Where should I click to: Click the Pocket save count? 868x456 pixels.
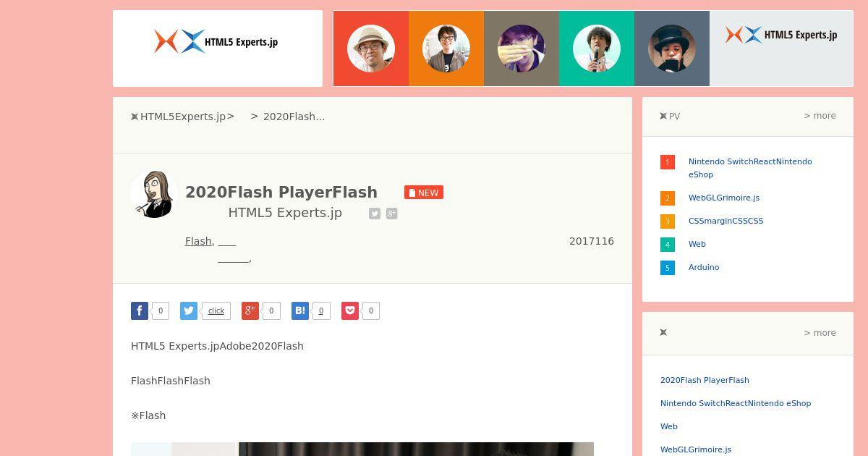point(371,311)
